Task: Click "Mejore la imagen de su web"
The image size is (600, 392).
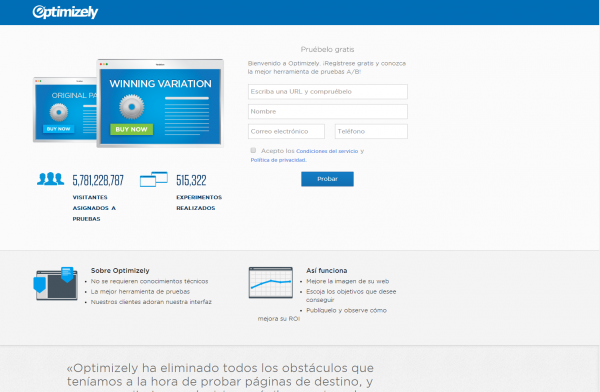Action: pyautogui.click(x=347, y=281)
